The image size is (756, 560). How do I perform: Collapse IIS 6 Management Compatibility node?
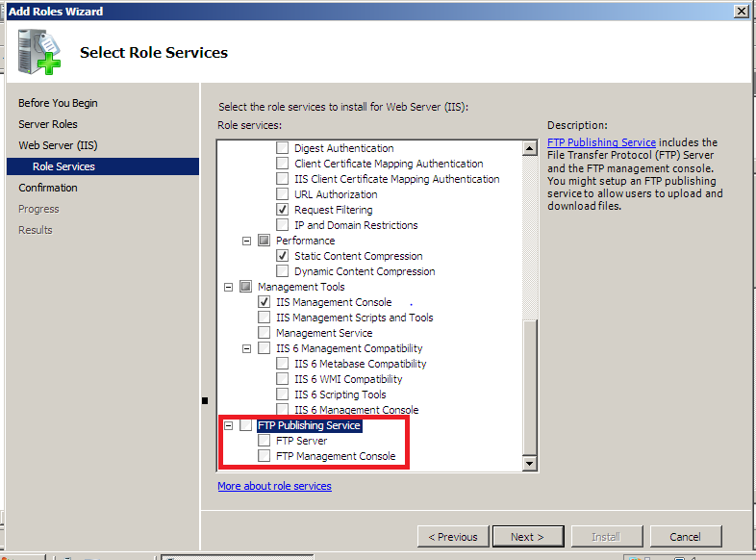tap(246, 348)
